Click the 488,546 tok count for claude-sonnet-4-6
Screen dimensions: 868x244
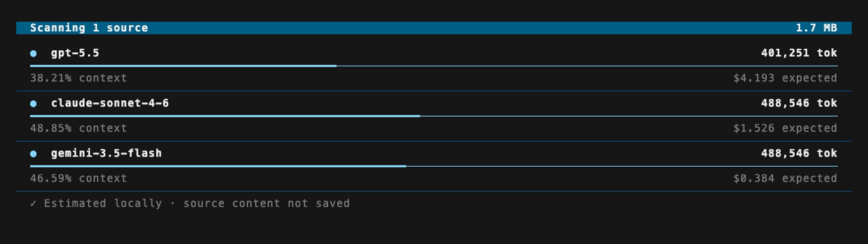799,103
